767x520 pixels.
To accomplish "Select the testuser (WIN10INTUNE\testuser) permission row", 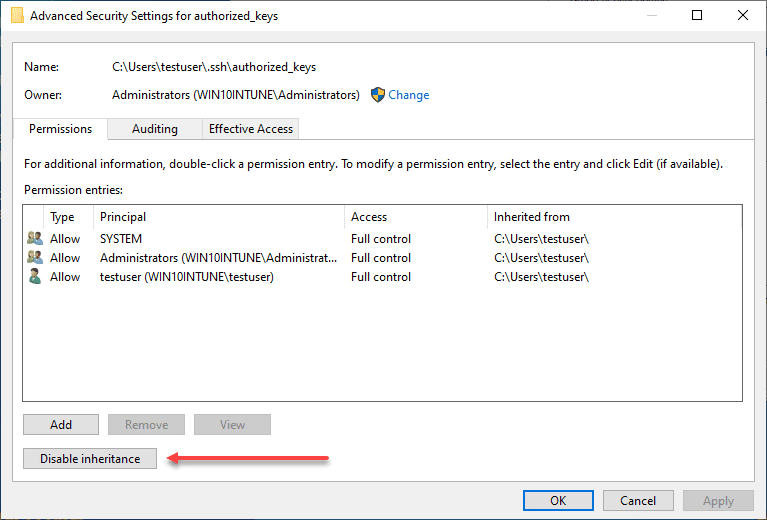I will (186, 277).
